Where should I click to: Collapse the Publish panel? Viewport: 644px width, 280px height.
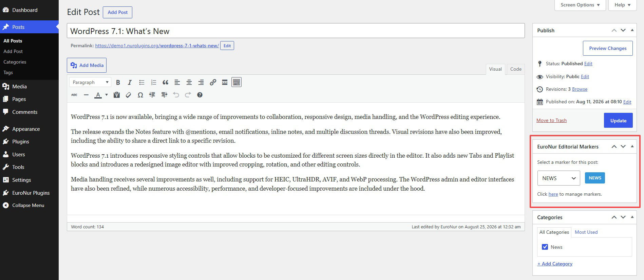pyautogui.click(x=632, y=30)
